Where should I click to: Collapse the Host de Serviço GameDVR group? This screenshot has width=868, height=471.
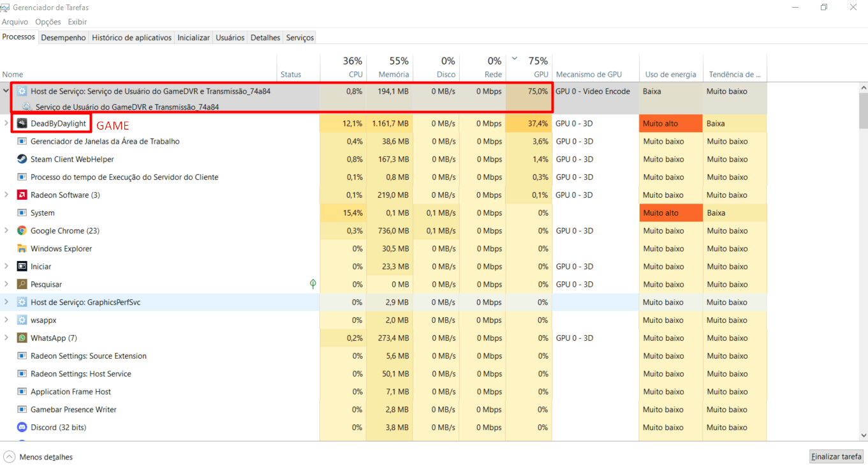click(x=6, y=91)
